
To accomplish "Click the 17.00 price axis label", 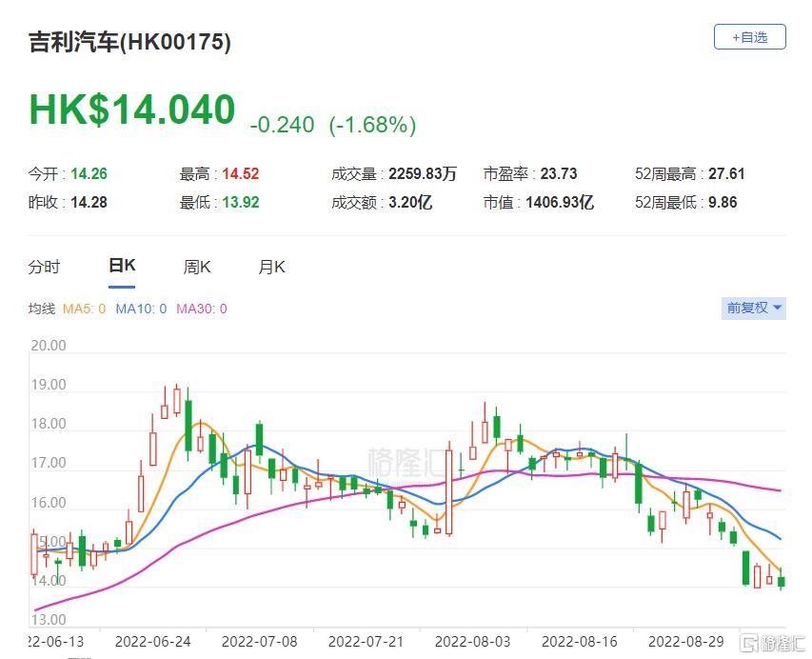I will [x=49, y=463].
